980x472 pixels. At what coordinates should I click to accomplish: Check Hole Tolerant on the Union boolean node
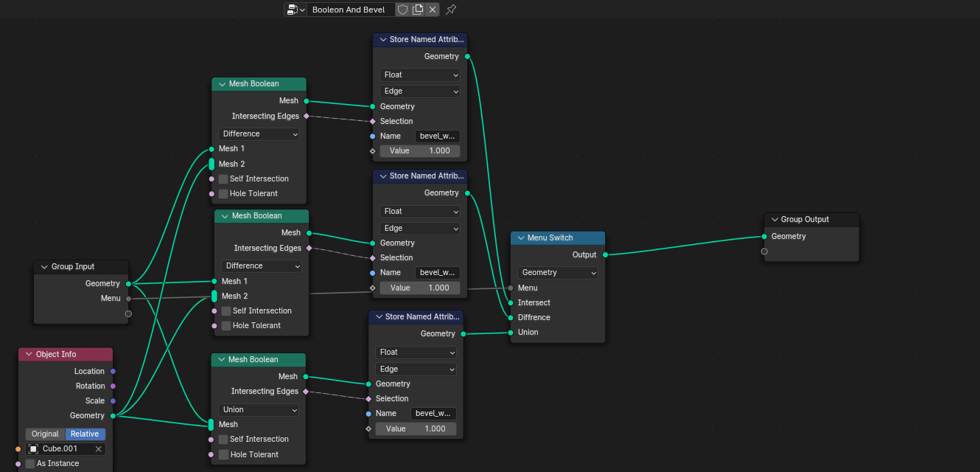coord(223,454)
